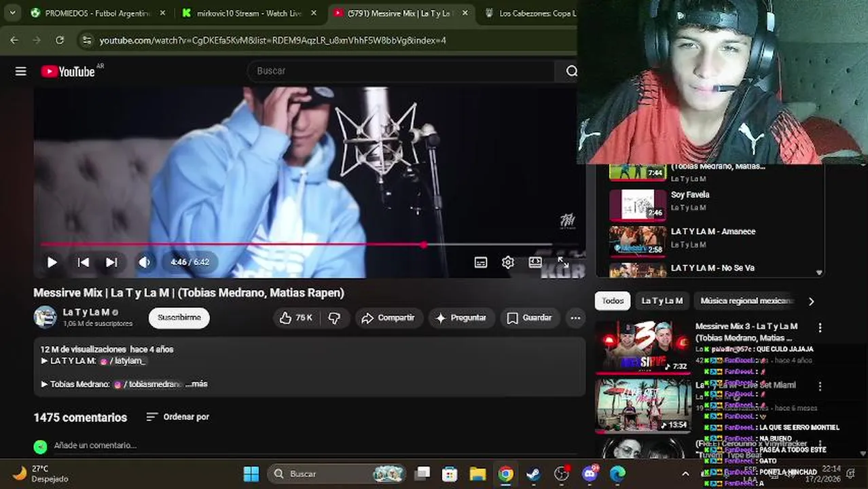Click into the YouTube Buscar search box
This screenshot has height=489, width=868.
click(401, 71)
